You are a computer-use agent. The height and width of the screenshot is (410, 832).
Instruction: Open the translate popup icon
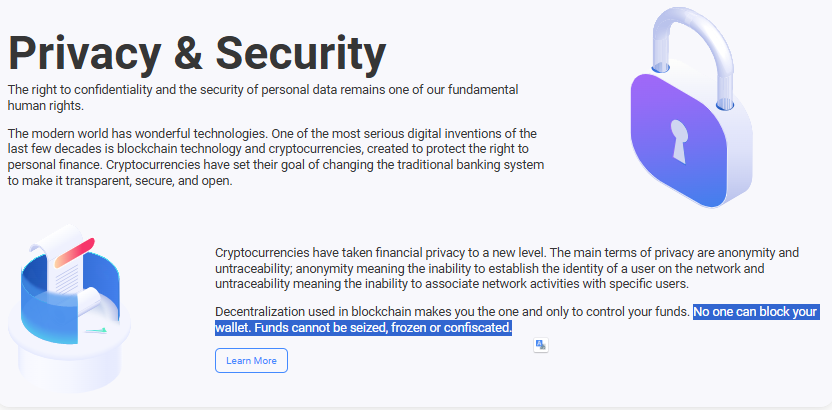tap(541, 345)
